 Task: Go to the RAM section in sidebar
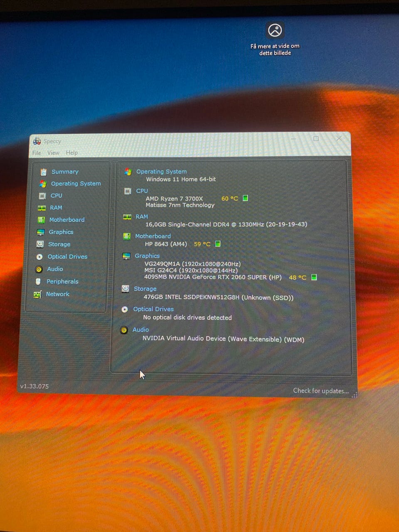point(56,208)
